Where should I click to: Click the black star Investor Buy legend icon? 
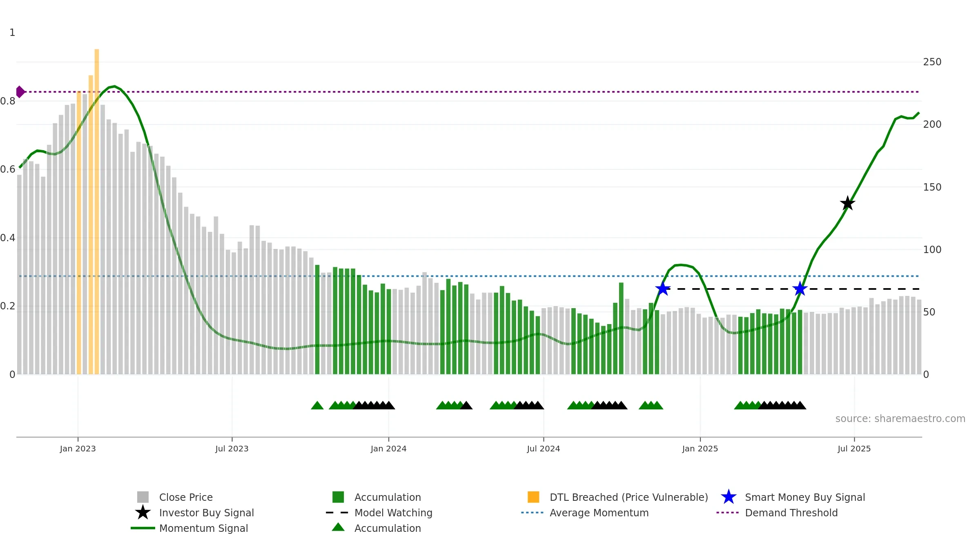pos(143,512)
